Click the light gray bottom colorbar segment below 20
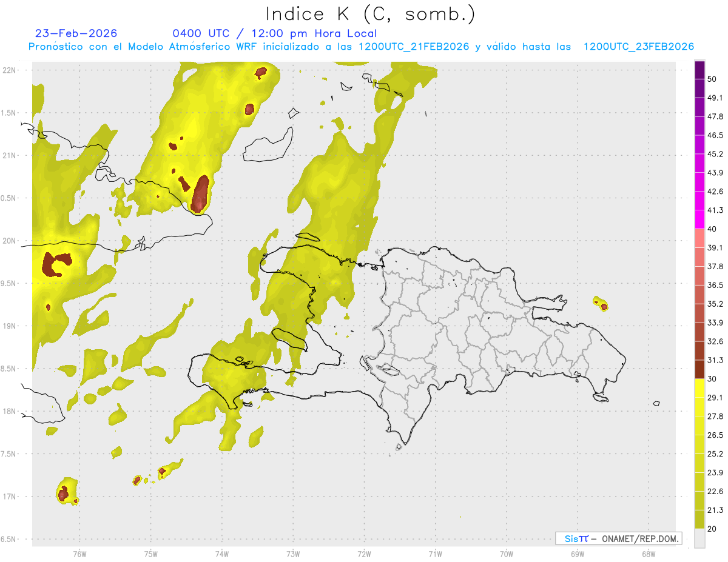Image resolution: width=728 pixels, height=562 pixels. 699,538
